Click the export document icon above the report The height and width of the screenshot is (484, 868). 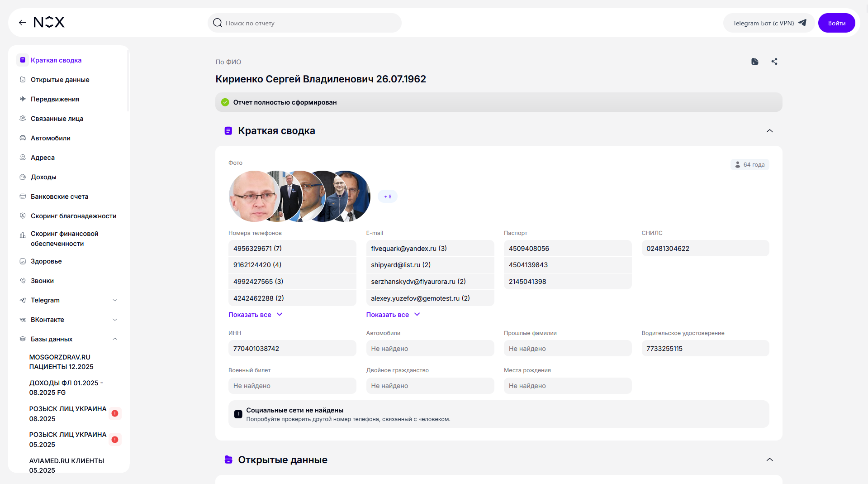754,62
